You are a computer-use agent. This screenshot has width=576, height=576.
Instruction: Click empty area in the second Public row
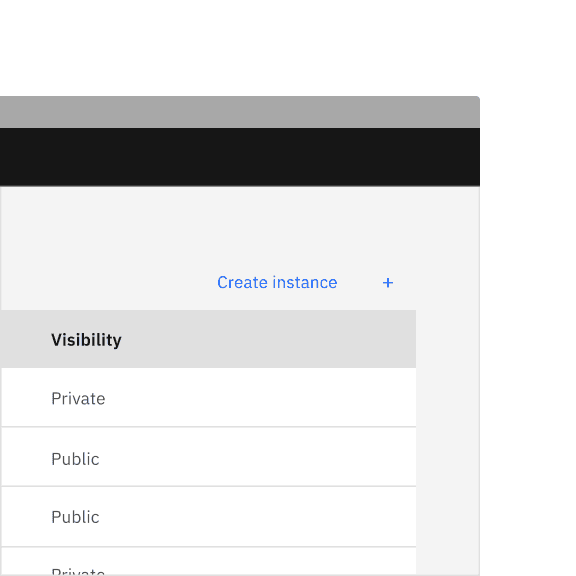pos(257,516)
